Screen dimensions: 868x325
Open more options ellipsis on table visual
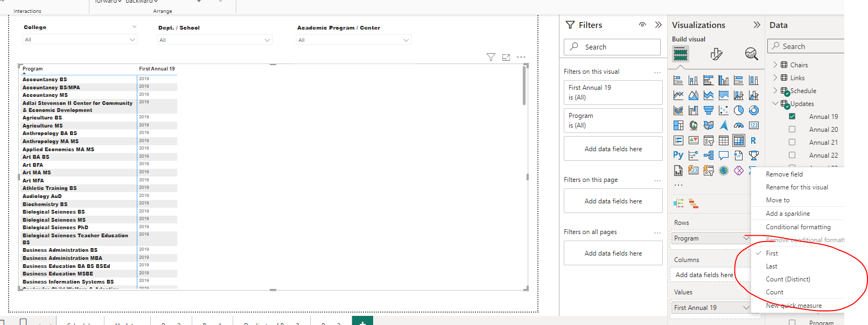[x=521, y=57]
